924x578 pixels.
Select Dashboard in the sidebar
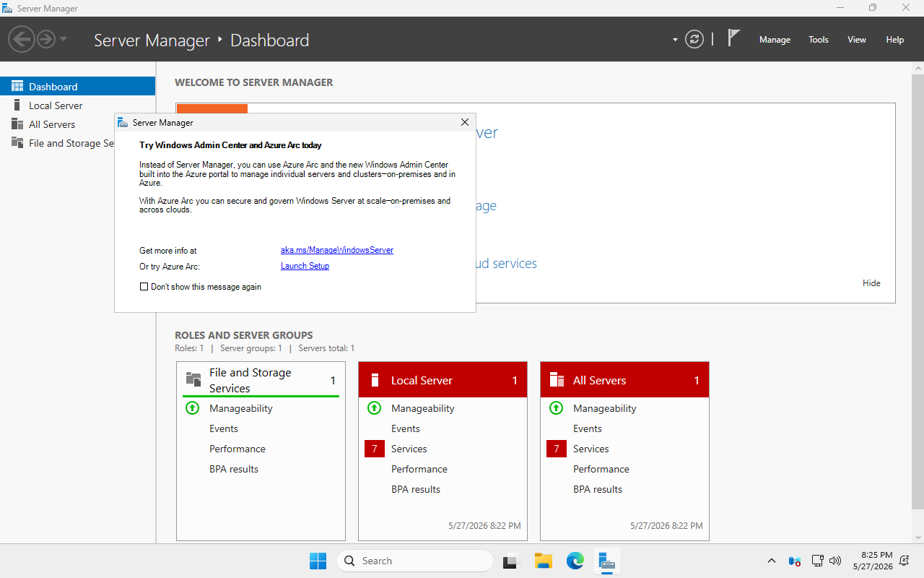point(77,86)
